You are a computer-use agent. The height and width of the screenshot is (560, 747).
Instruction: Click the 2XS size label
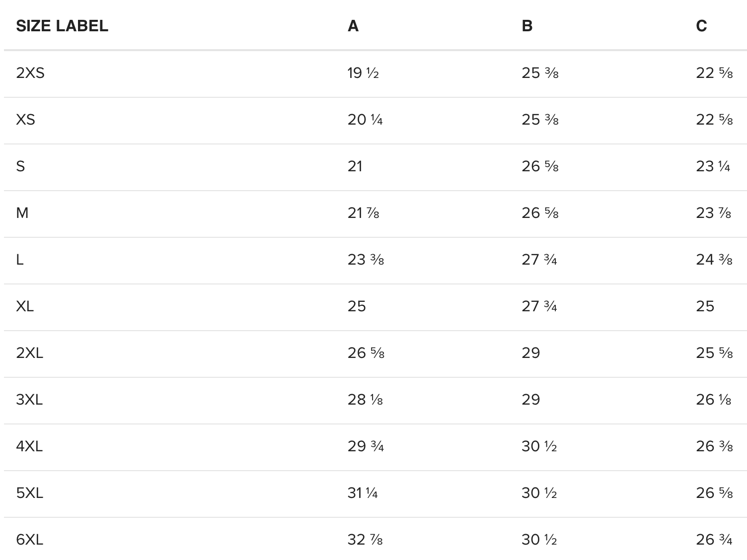30,73
